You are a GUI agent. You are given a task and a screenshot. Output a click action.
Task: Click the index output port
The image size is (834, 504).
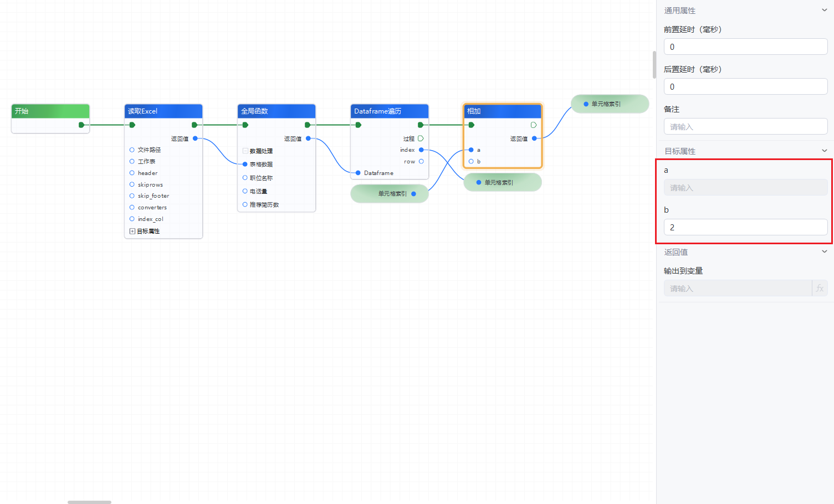coord(421,150)
